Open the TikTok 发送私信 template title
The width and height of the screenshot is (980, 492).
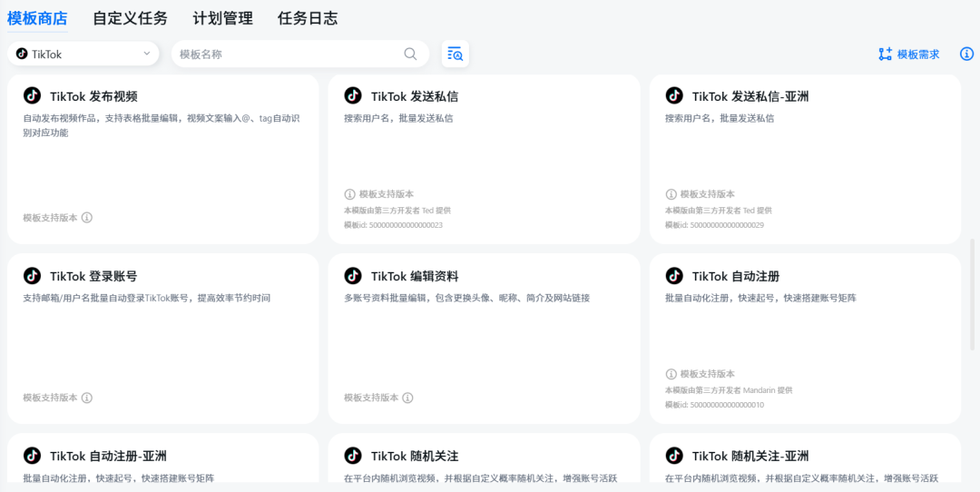[x=415, y=96]
